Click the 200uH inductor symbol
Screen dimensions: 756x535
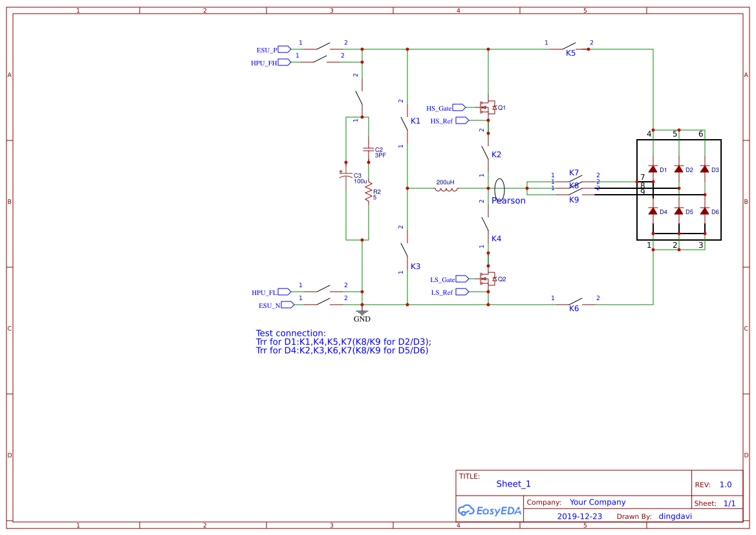tap(446, 189)
